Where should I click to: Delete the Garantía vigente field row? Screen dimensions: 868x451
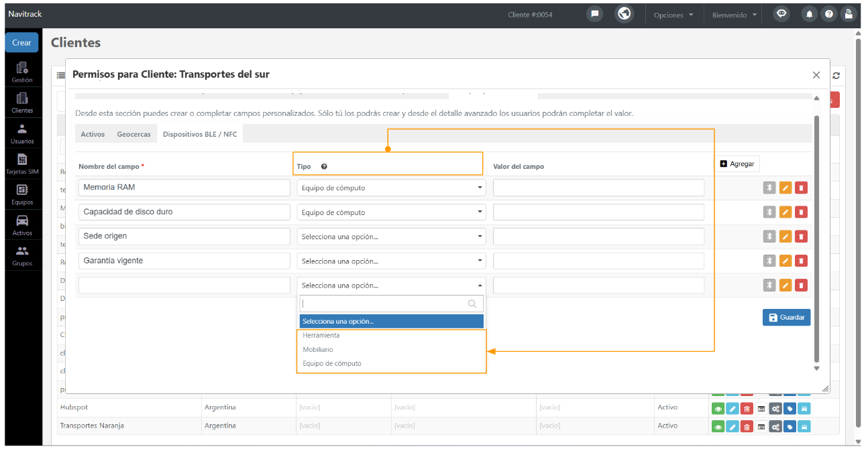coord(801,261)
